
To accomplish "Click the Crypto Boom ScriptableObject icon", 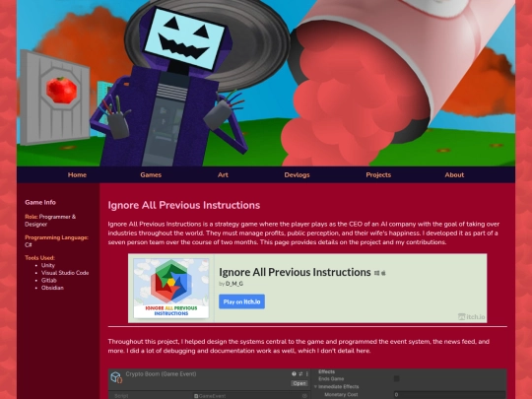I will pos(116,377).
